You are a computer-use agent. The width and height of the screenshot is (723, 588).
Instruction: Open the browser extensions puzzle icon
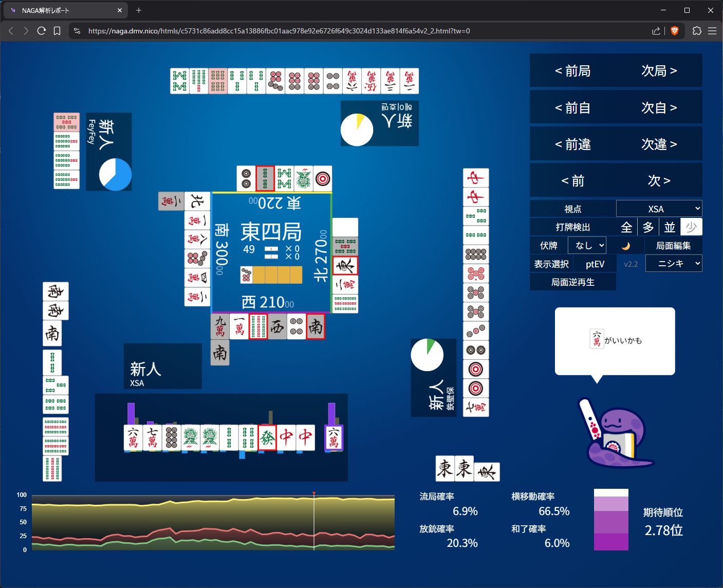click(x=697, y=31)
